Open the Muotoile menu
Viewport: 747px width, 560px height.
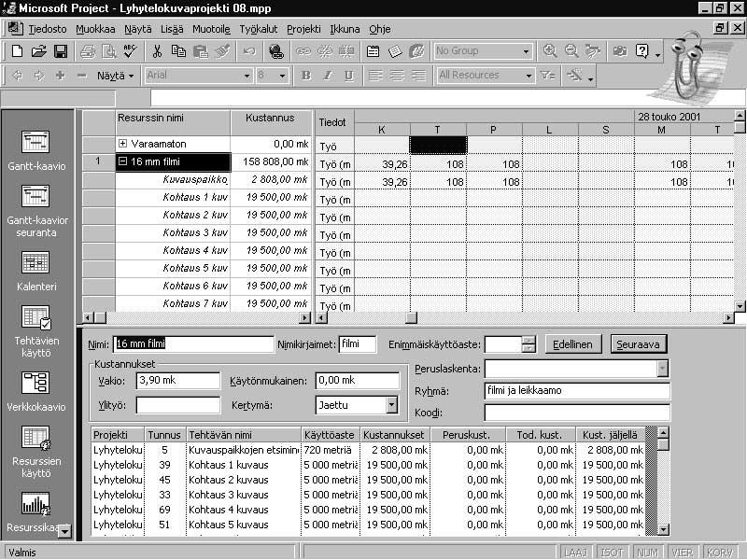pos(211,29)
